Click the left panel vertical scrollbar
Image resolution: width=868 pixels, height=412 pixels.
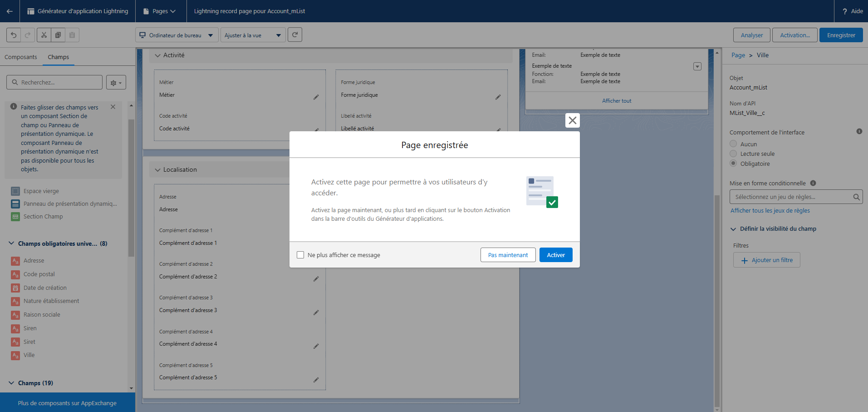(x=131, y=188)
